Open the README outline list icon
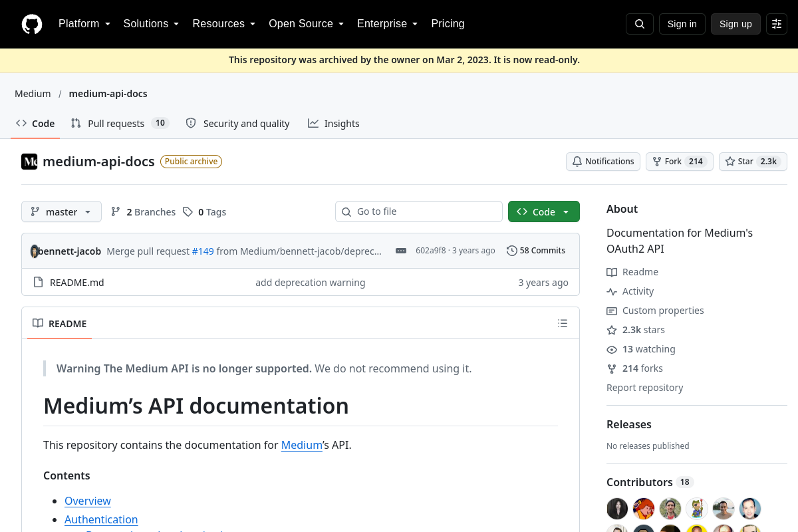This screenshot has width=798, height=532. pos(563,323)
